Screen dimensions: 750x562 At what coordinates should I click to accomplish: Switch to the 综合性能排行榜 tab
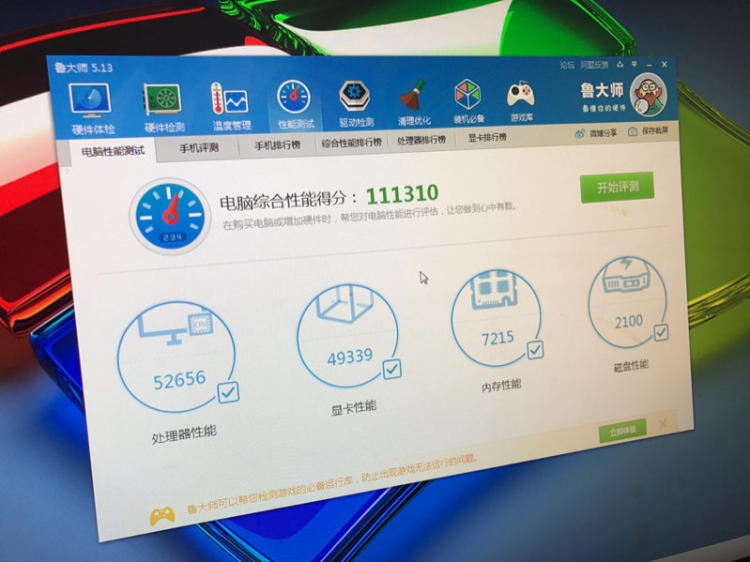pos(352,142)
